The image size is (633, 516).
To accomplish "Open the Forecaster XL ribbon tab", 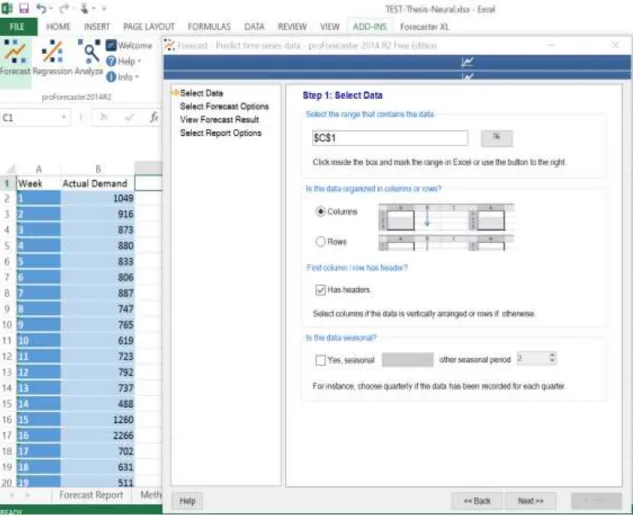I will pyautogui.click(x=425, y=27).
